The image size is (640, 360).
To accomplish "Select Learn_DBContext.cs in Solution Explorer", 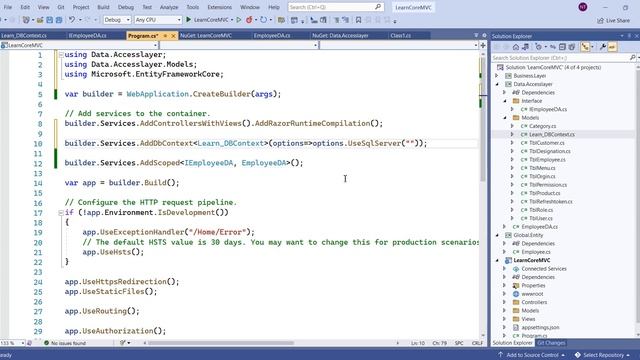I will (552, 134).
